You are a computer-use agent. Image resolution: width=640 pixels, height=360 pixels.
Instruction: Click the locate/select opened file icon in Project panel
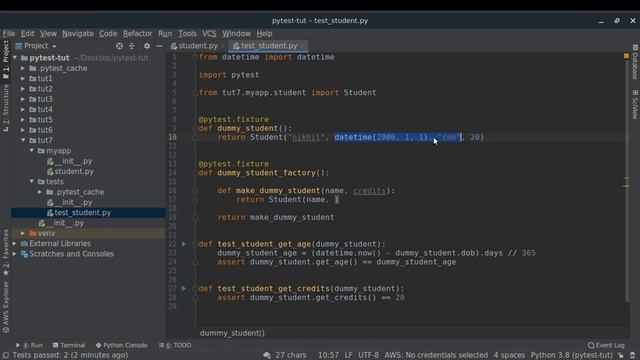coord(119,46)
